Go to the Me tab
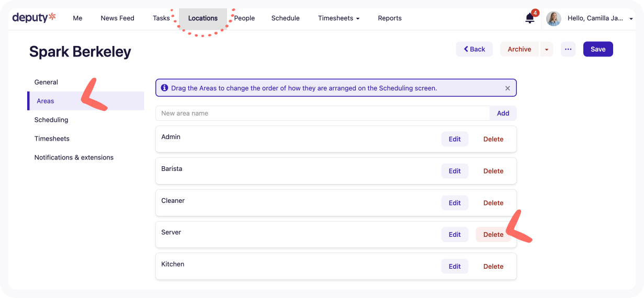Viewport: 644px width, 298px height. [77, 18]
